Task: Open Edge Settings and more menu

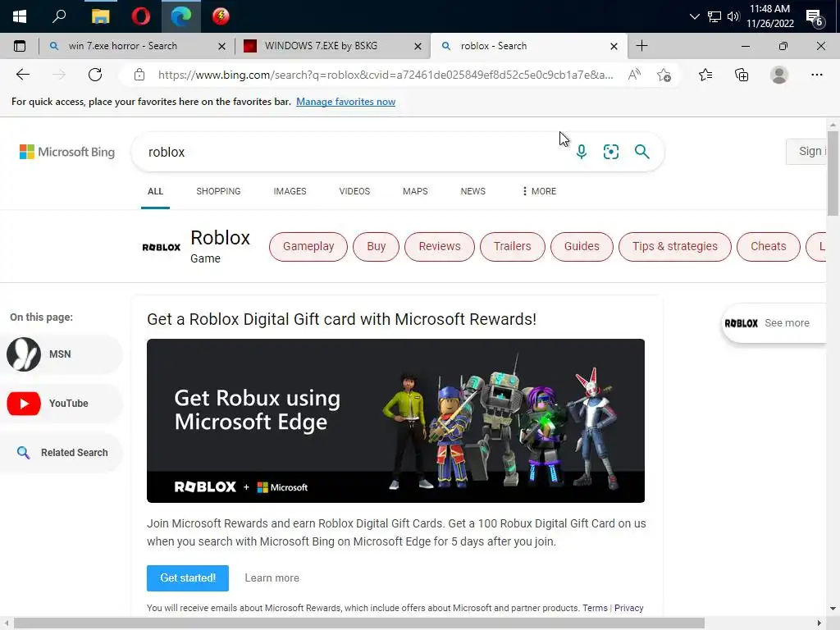Action: point(816,75)
